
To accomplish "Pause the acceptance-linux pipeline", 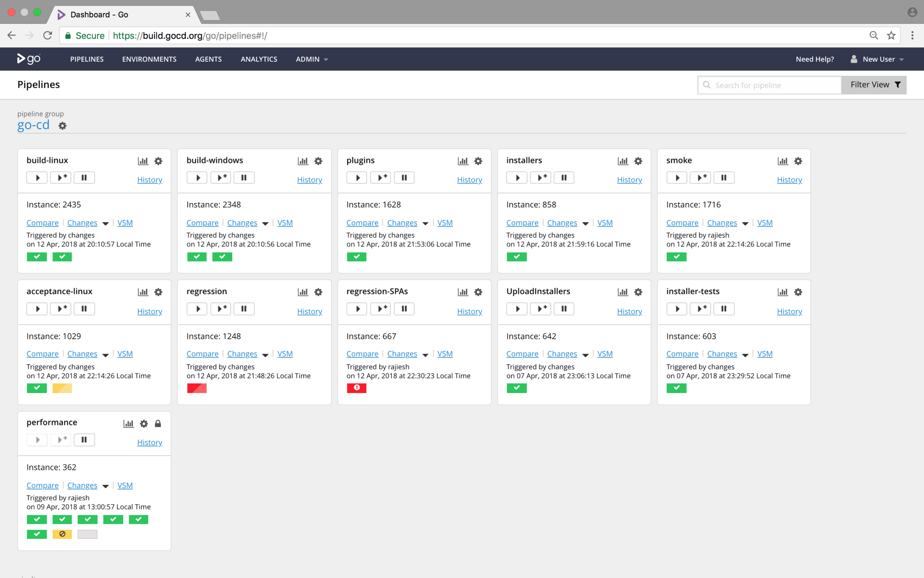I will (84, 309).
